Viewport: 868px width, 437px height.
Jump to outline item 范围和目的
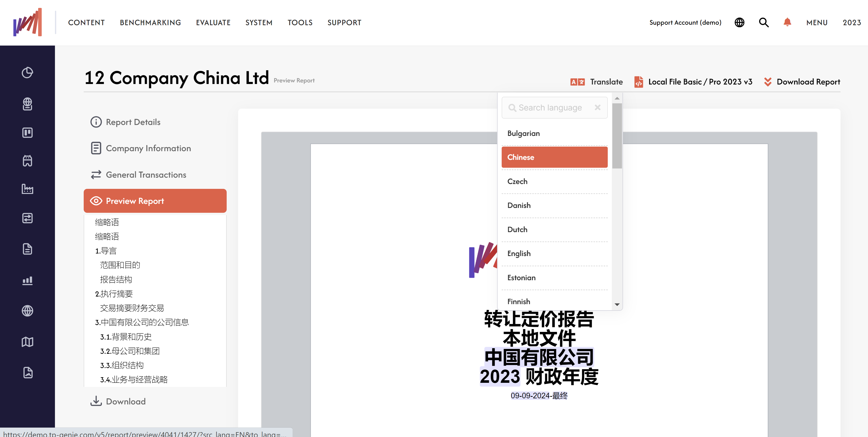120,265
